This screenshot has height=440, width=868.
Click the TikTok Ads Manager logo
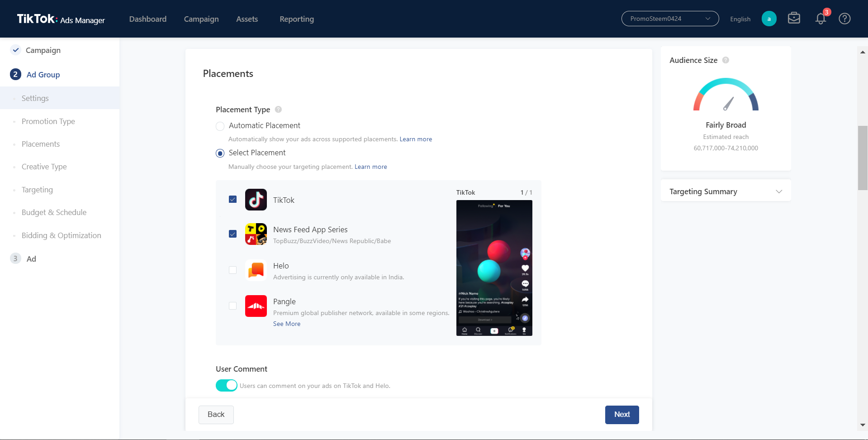coord(61,19)
